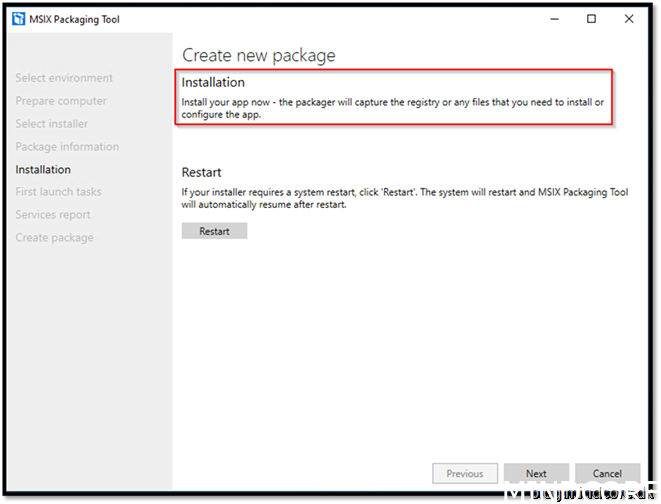Click the Installation section heading
The width and height of the screenshot is (661, 504).
pyautogui.click(x=213, y=82)
